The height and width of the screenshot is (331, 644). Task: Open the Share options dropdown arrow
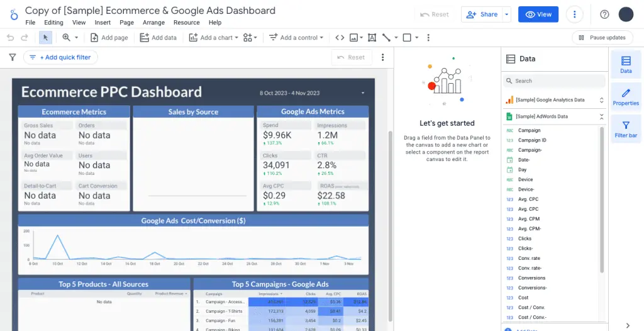507,14
